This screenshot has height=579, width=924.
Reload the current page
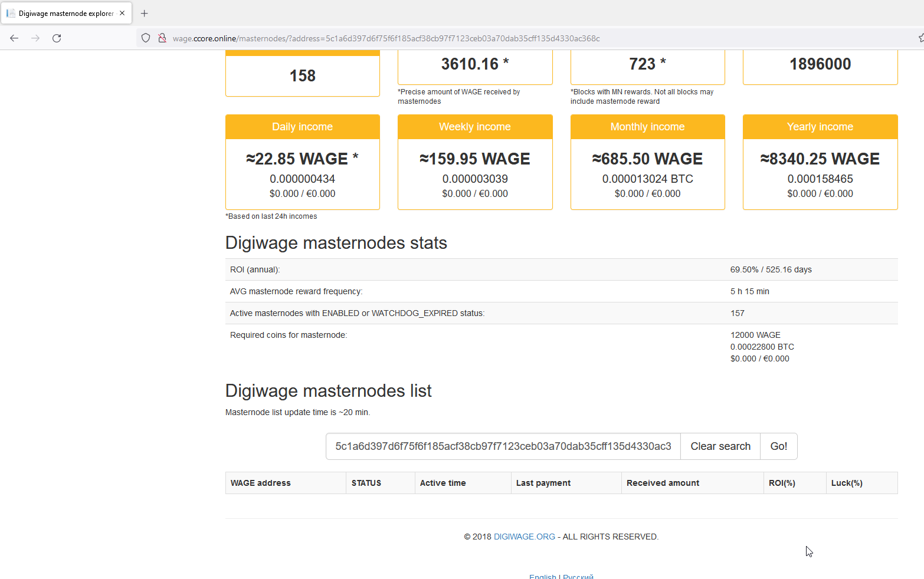57,38
